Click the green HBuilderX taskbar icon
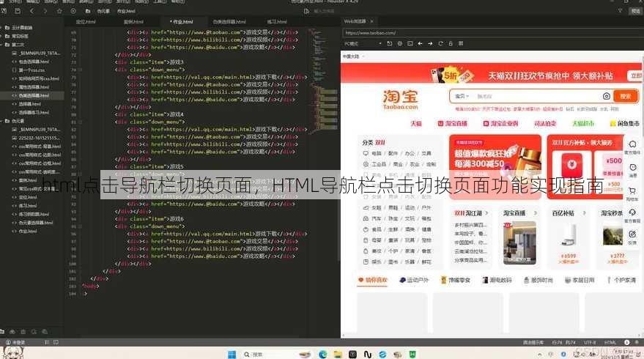 [x=412, y=354]
